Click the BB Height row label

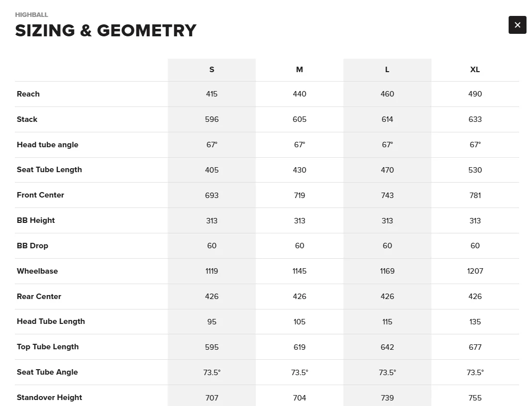36,220
